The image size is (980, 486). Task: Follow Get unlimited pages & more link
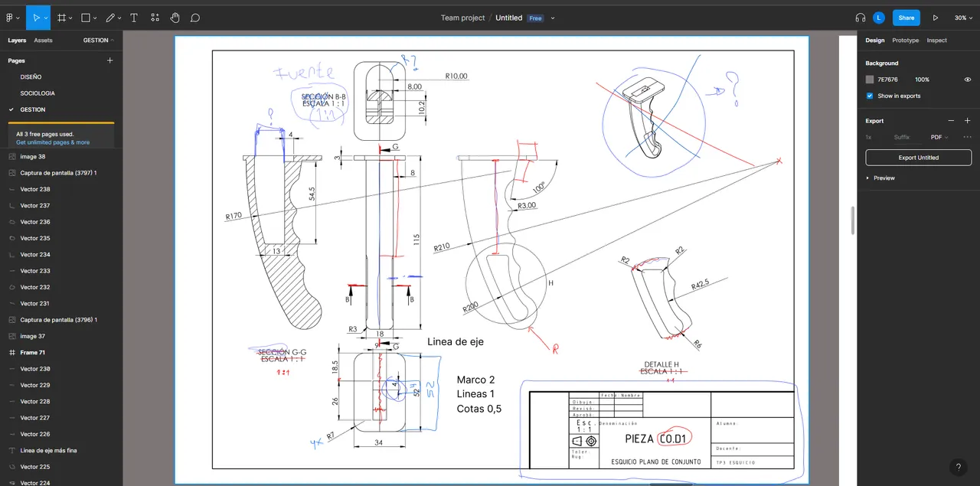click(53, 142)
